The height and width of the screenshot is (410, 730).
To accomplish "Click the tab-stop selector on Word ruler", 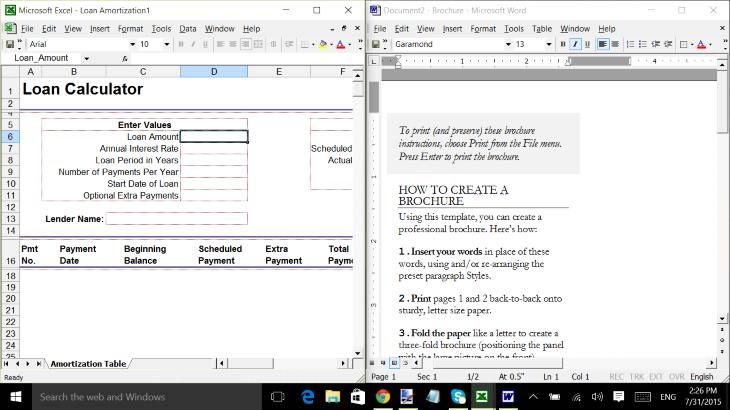I will [x=374, y=61].
